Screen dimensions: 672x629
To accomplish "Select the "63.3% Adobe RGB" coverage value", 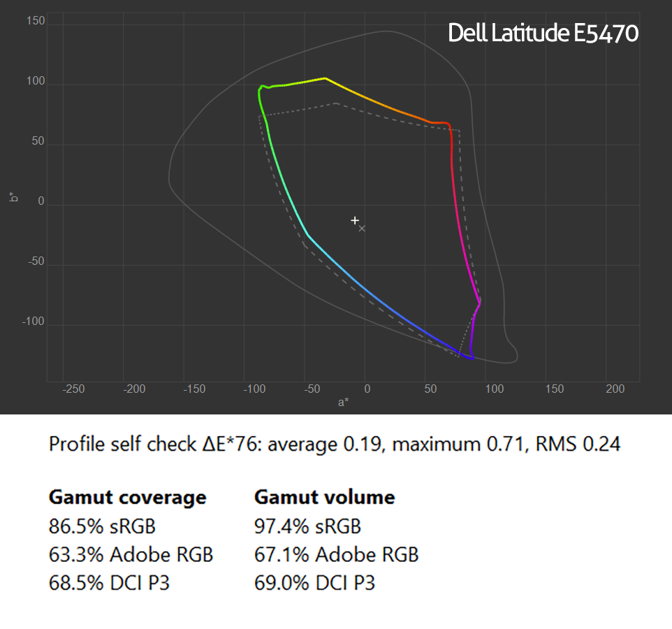I will [131, 554].
